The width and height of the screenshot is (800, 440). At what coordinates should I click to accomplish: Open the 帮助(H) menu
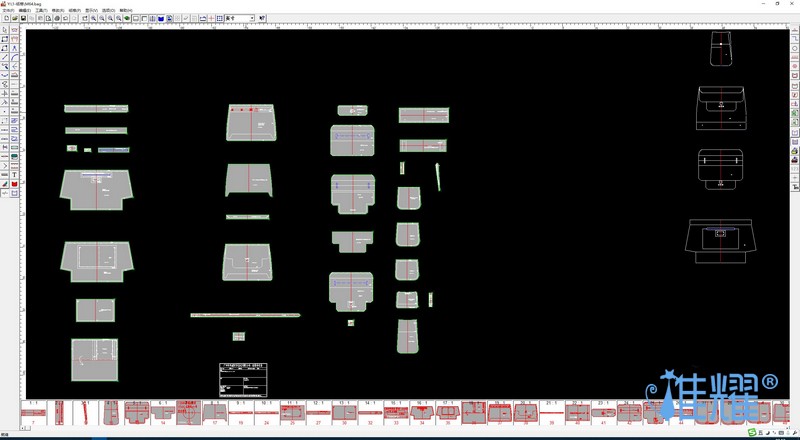pyautogui.click(x=125, y=10)
